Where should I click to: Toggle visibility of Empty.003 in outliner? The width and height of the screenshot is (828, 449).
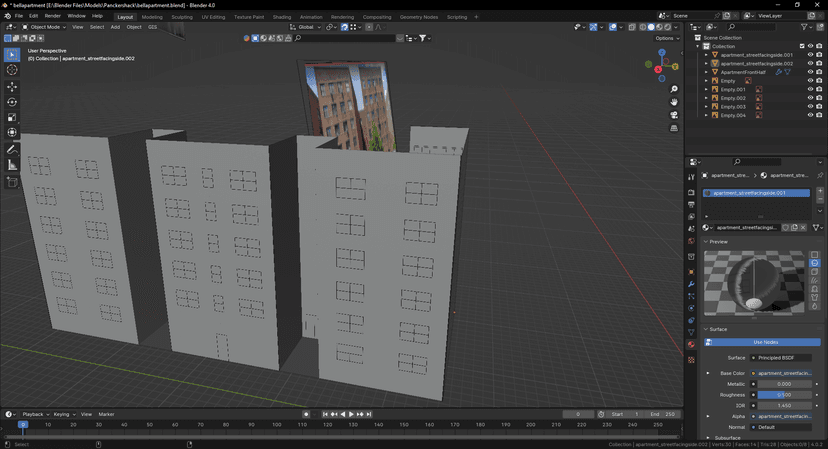click(810, 106)
